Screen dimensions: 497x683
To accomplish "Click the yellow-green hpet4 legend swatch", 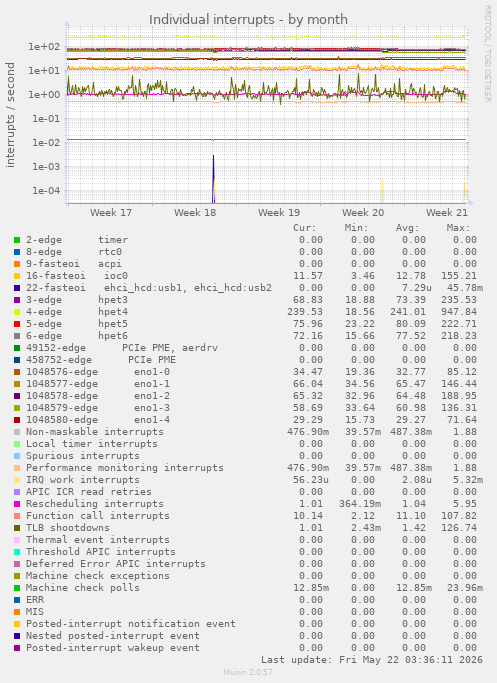I will 17,312.
